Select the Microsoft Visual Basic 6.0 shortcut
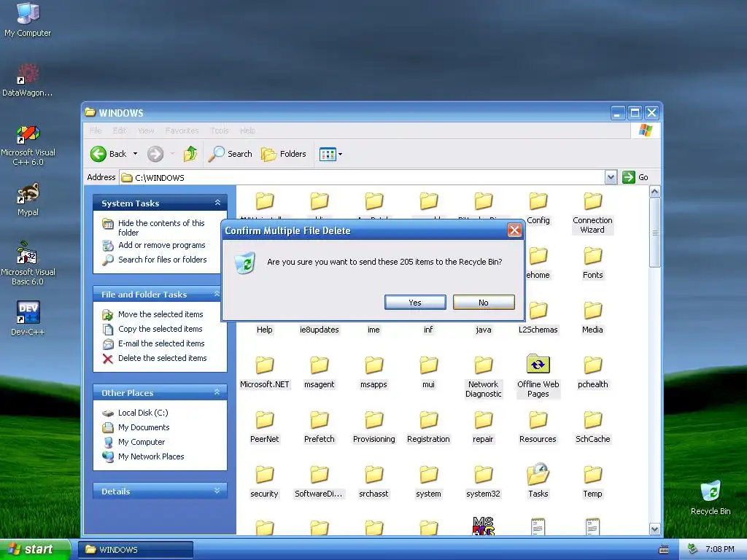Screen dimensions: 747x560 tap(28, 263)
